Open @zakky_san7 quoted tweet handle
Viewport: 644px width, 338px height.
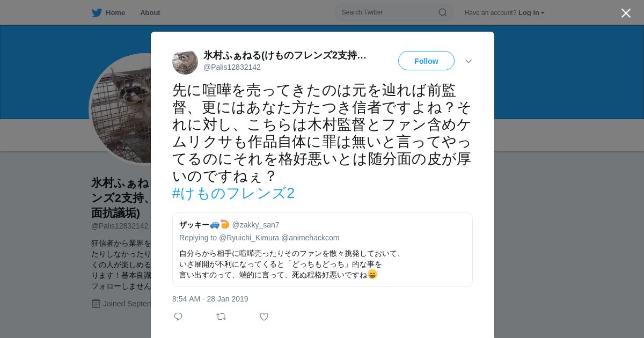[255, 225]
